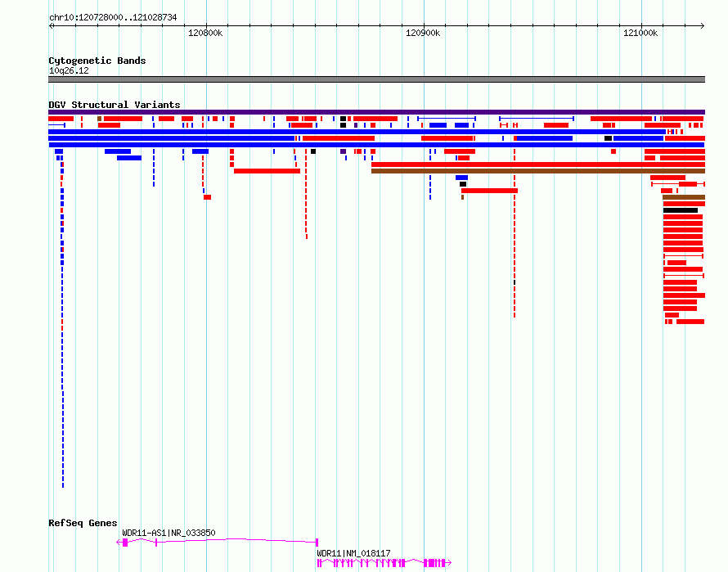Click the WDR11-AS1|NR_033850 gene label
Viewport: 728px width, 572px height.
pos(169,533)
